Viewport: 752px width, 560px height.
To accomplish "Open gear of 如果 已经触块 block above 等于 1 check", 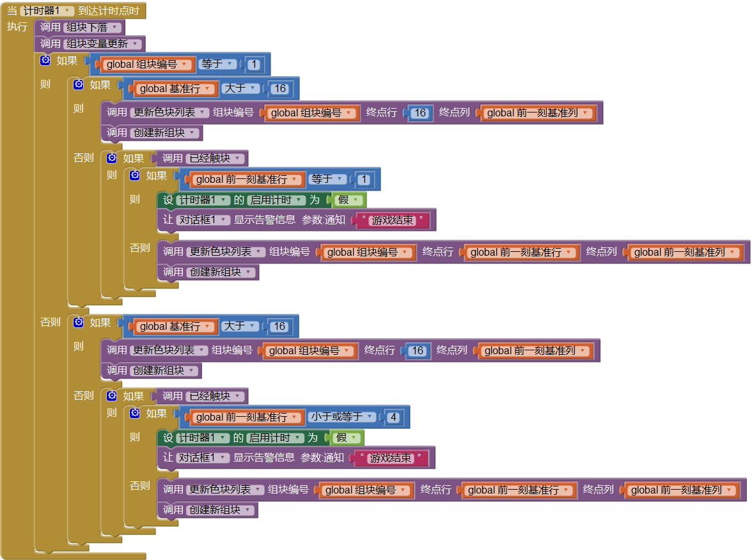I will [111, 158].
